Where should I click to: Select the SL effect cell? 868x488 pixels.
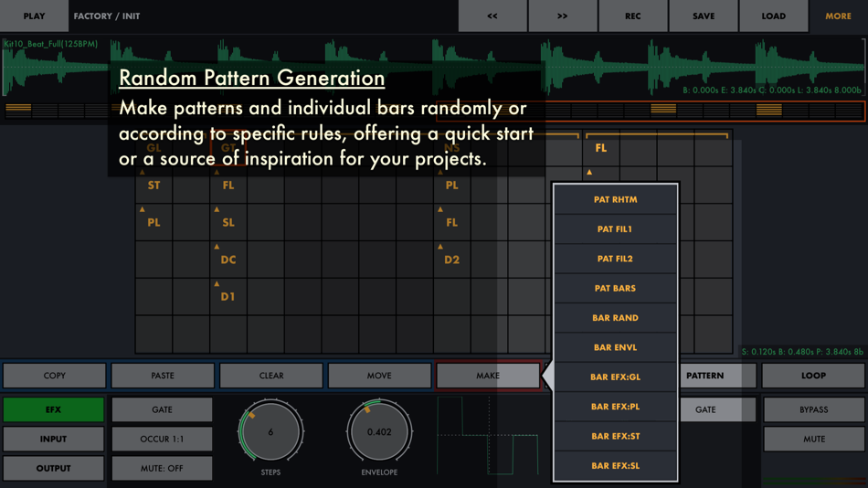[228, 223]
